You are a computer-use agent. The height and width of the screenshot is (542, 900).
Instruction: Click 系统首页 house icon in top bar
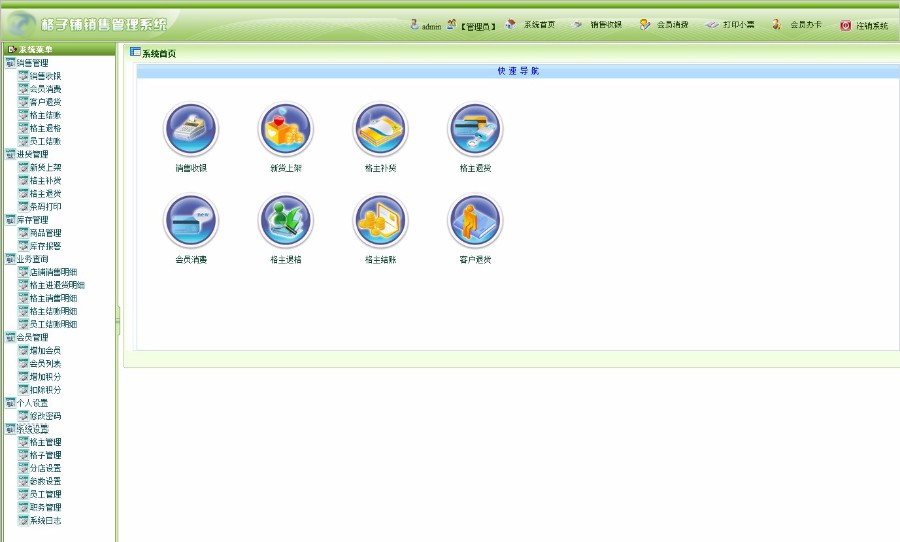(510, 24)
